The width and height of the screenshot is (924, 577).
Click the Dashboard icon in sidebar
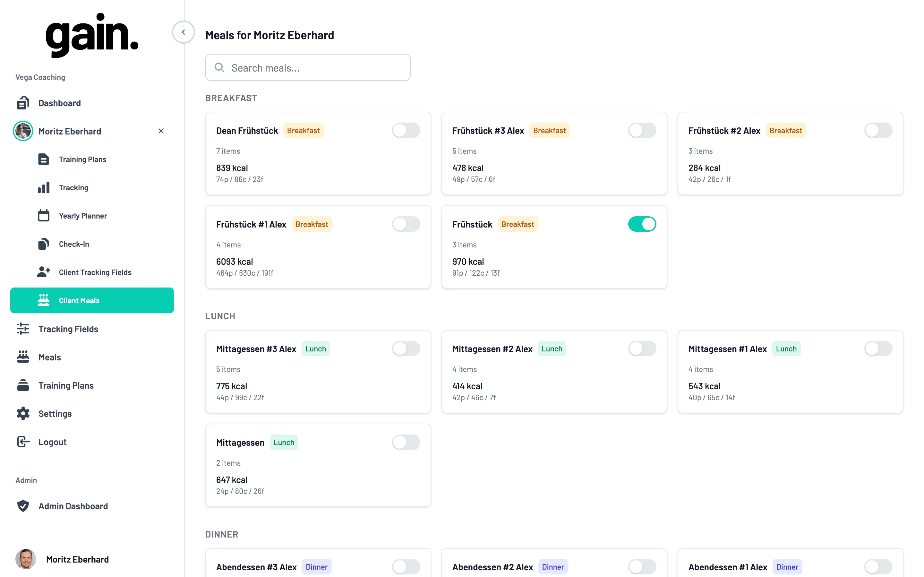click(23, 103)
